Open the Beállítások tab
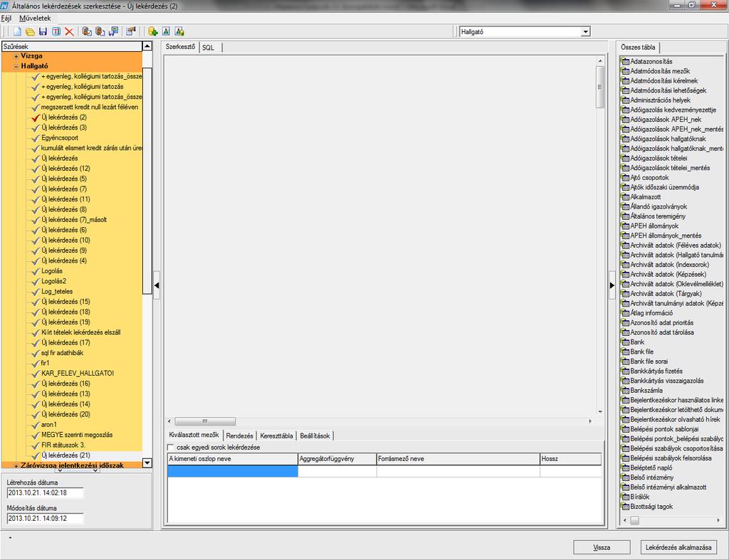This screenshot has height=560, width=729. point(315,436)
